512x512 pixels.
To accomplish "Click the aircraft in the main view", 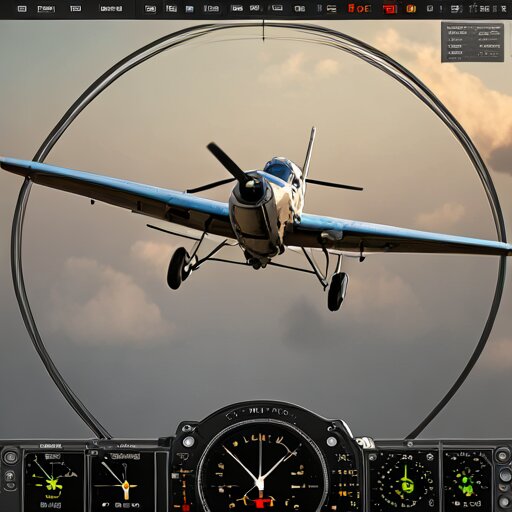I will click(x=256, y=217).
